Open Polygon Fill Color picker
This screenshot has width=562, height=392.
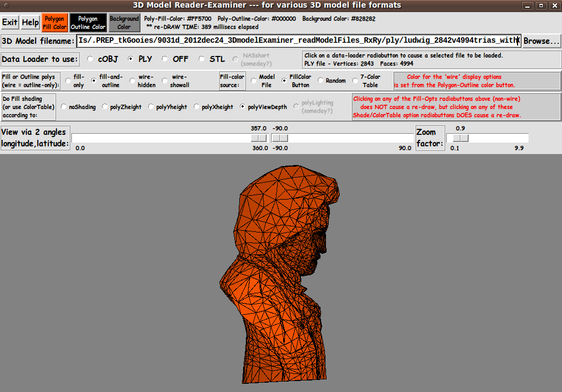[x=54, y=22]
